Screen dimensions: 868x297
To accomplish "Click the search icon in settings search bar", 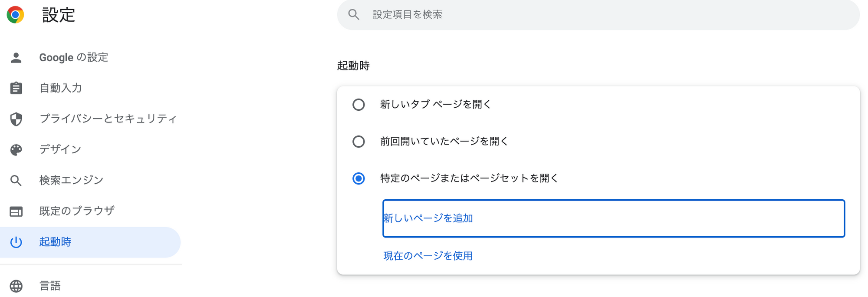I will (354, 15).
